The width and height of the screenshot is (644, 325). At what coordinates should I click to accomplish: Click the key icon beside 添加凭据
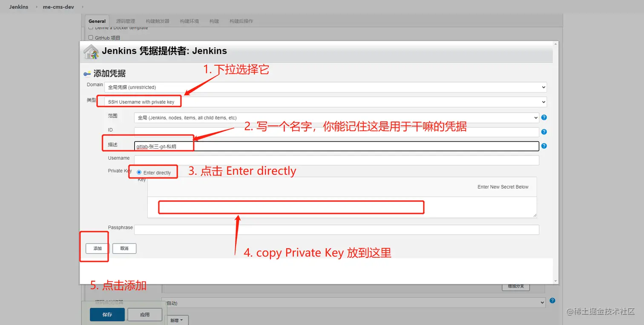pyautogui.click(x=87, y=74)
